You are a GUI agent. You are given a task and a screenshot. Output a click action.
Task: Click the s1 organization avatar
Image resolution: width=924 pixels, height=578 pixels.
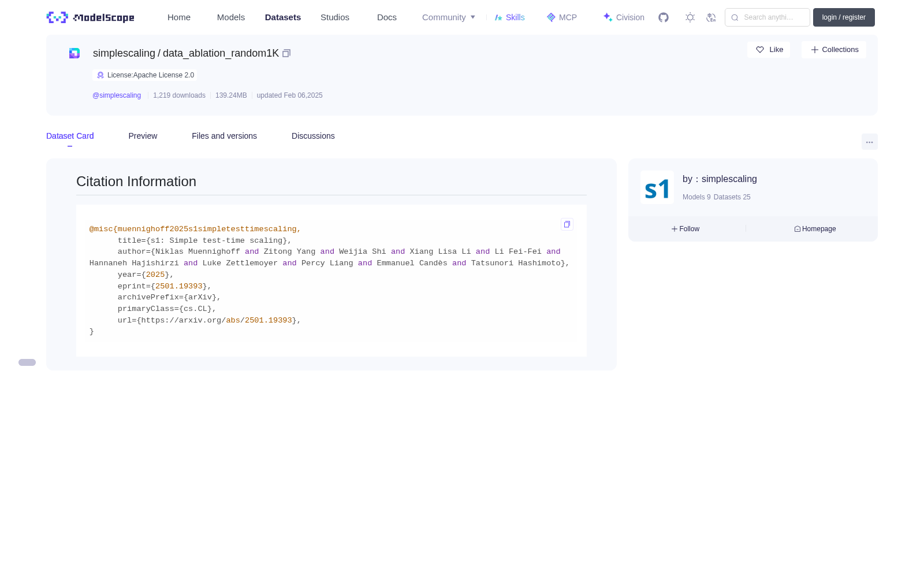(x=657, y=187)
